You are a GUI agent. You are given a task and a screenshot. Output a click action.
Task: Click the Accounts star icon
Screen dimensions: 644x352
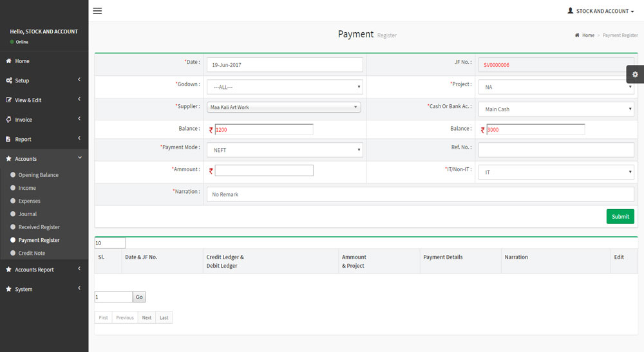(x=8, y=158)
